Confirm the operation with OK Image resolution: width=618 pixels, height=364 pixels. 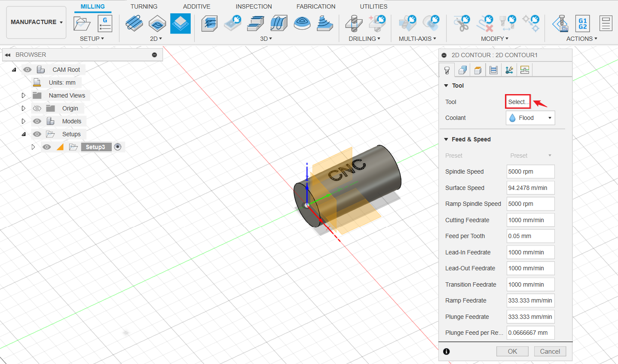[x=512, y=351]
